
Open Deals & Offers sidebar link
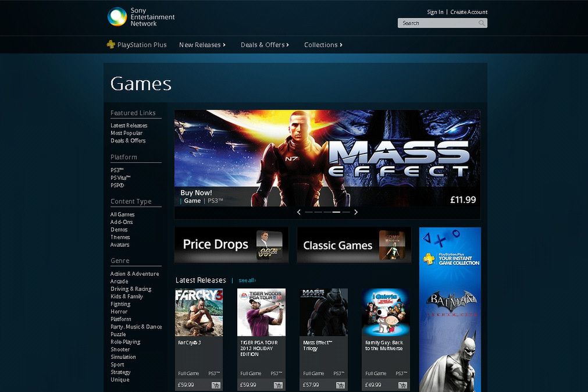[x=128, y=140]
